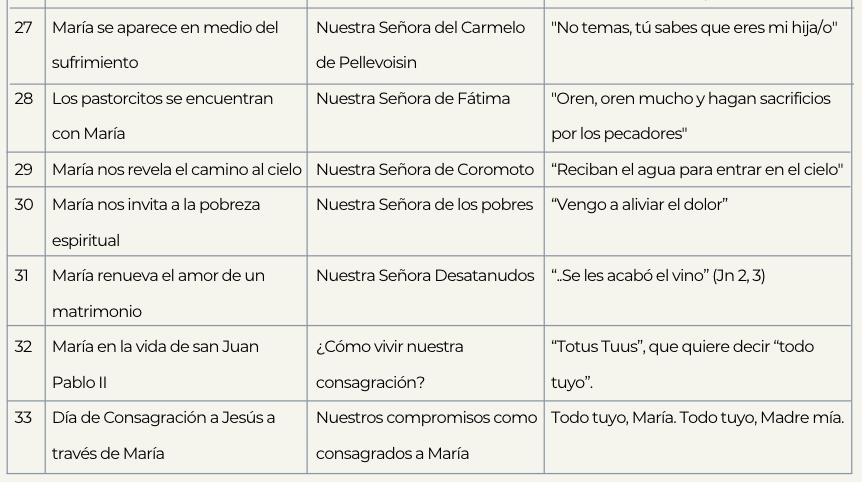The width and height of the screenshot is (862, 482).
Task: Click 'Día de Consagración a Jesús' text
Action: [x=163, y=418]
